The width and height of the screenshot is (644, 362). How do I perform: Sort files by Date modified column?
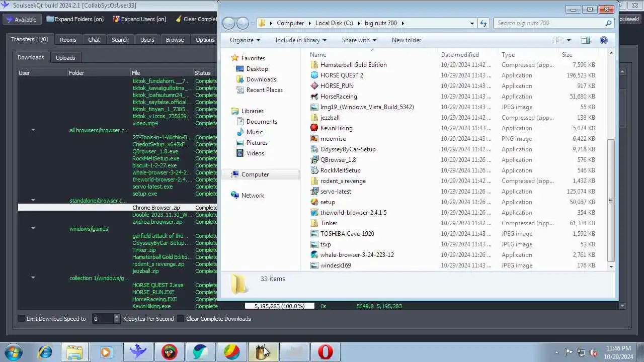460,55
